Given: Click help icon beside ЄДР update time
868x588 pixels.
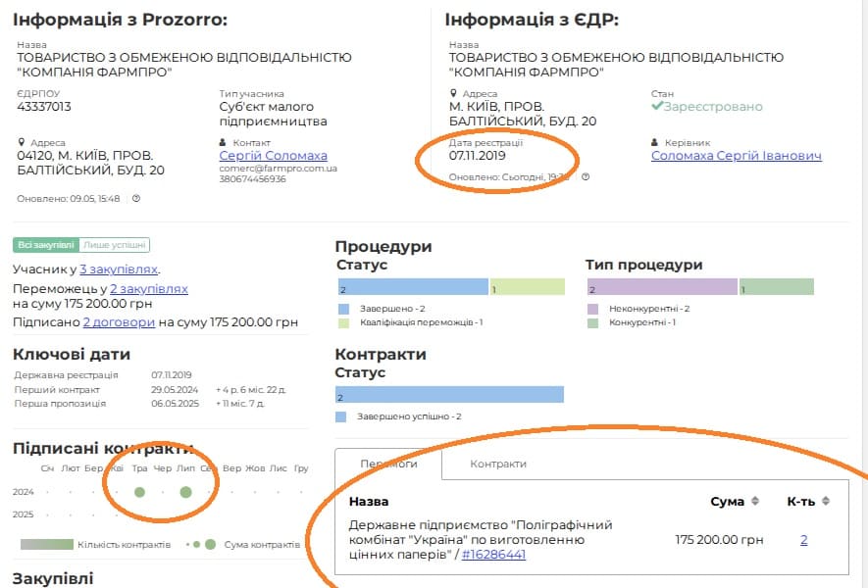Looking at the screenshot, I should click(x=586, y=177).
